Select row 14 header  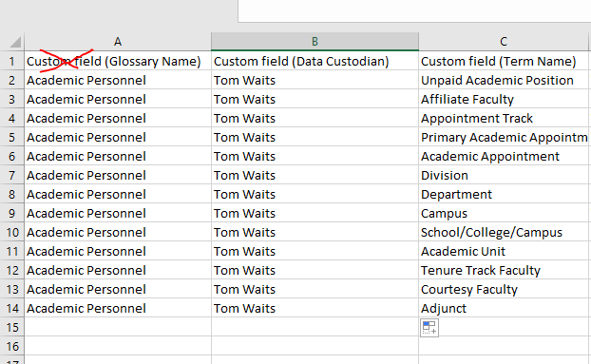(x=12, y=308)
